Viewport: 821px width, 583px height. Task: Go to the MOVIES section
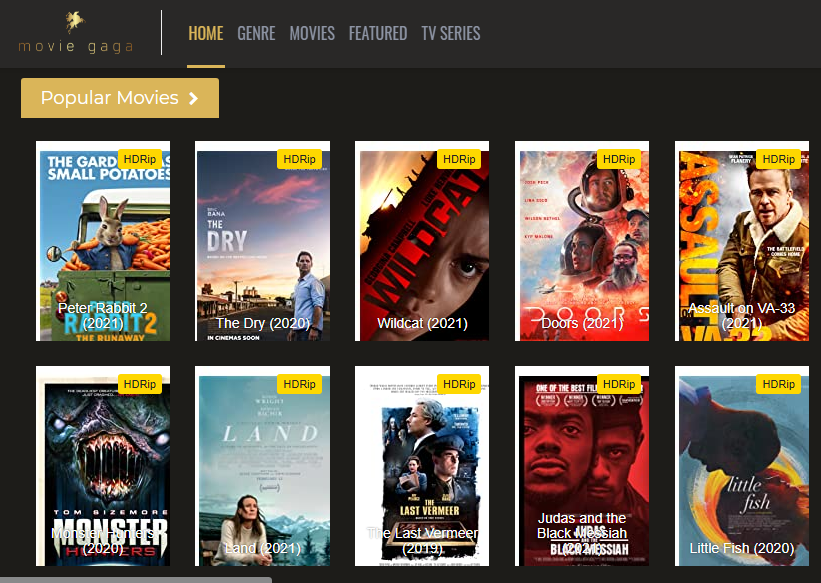(x=312, y=34)
